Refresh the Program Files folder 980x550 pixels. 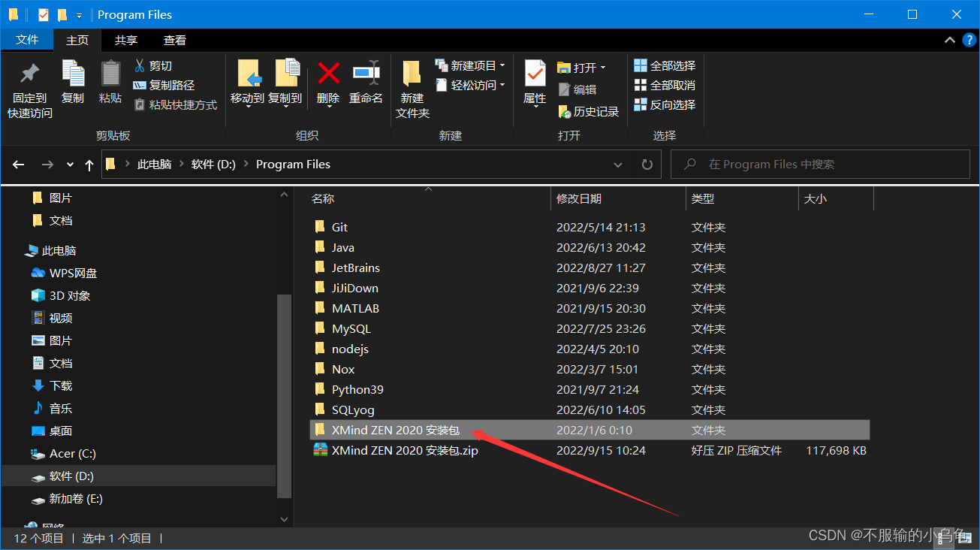click(647, 165)
